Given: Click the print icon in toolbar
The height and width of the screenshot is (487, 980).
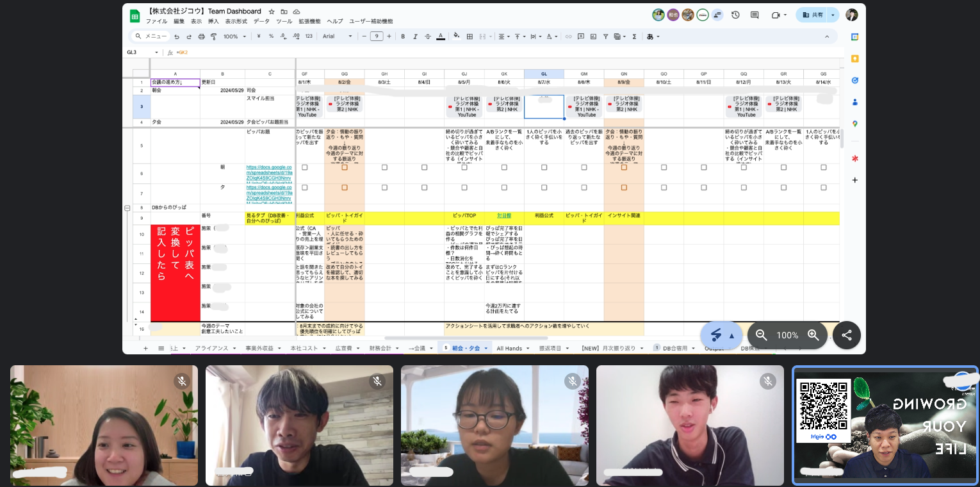Looking at the screenshot, I should 202,37.
